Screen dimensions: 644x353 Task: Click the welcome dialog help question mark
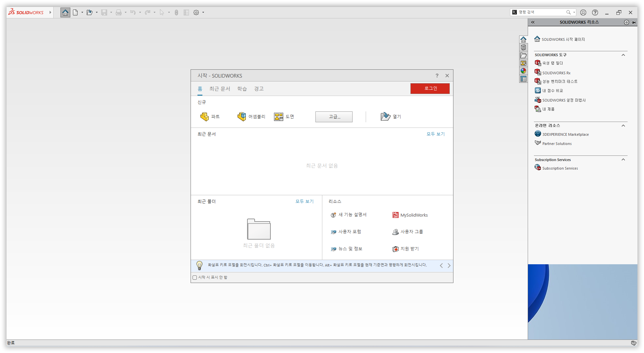[437, 76]
